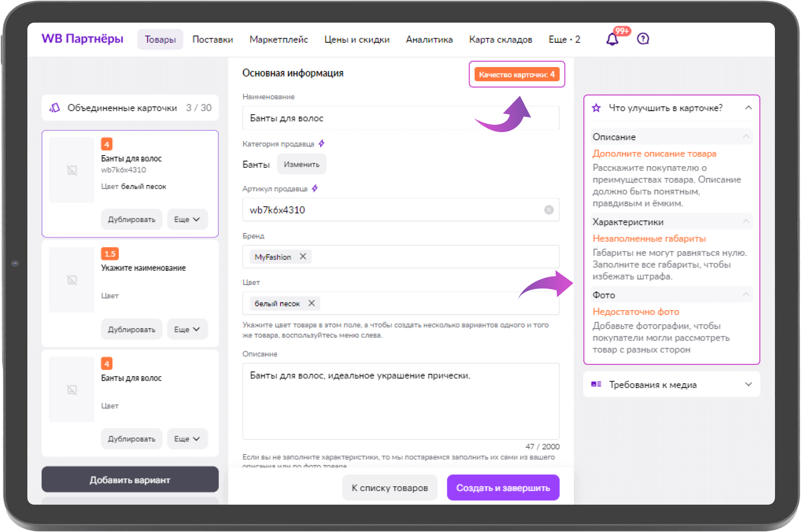Click lightning icon next to Артикул продавца
The image size is (801, 532).
point(315,188)
